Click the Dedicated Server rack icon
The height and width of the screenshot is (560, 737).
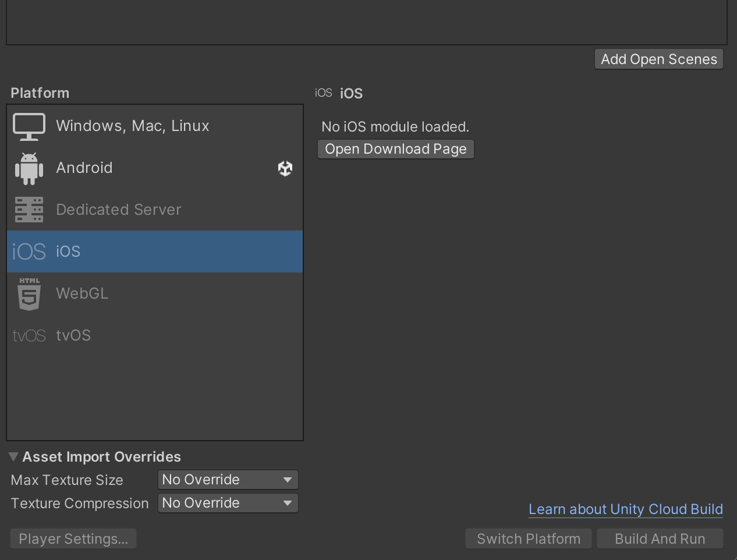tap(29, 210)
